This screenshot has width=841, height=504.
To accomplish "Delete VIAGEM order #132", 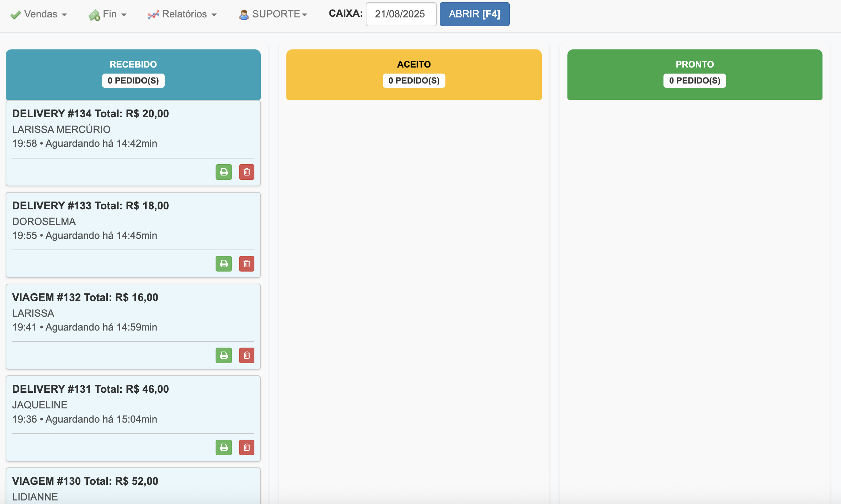I will (247, 355).
